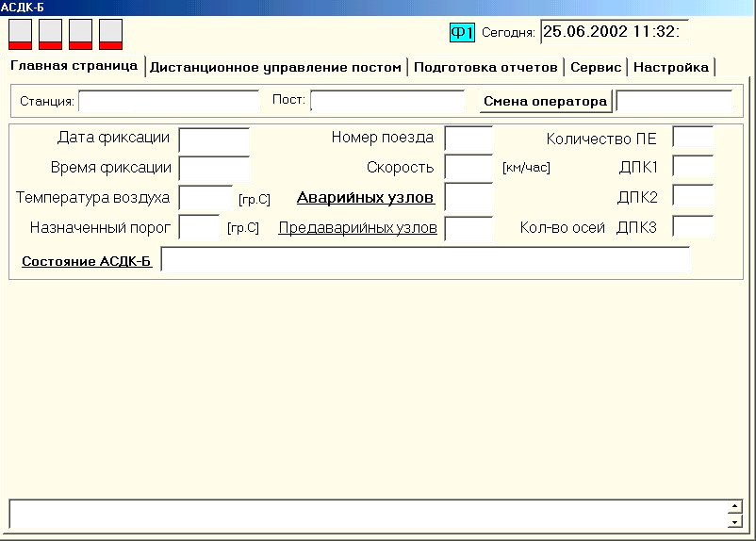This screenshot has width=756, height=541.
Task: Focus the Количество ПЕ field
Action: (x=694, y=138)
